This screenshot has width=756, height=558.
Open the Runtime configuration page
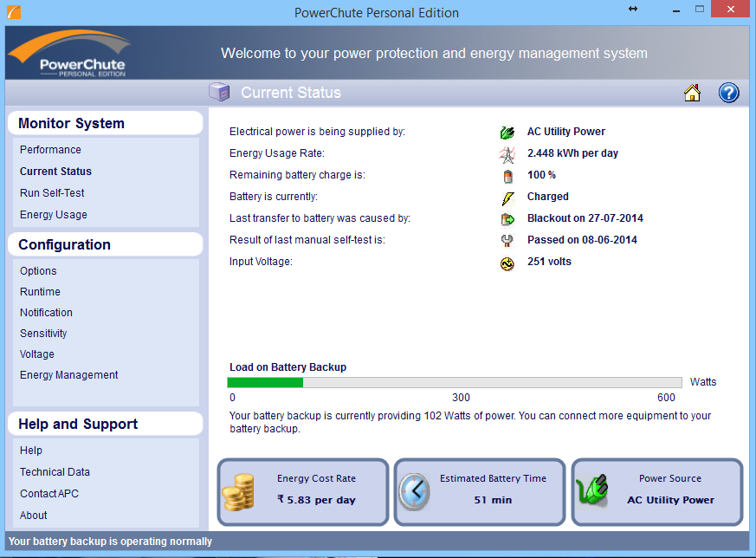click(40, 292)
